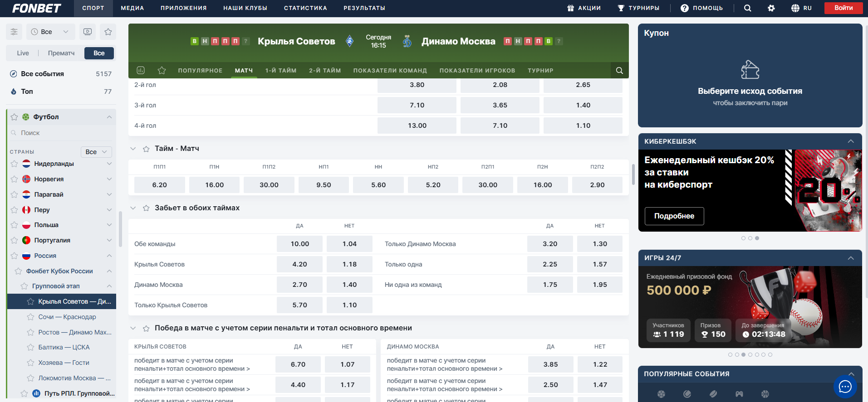Open settings gear in top bar

tap(771, 8)
